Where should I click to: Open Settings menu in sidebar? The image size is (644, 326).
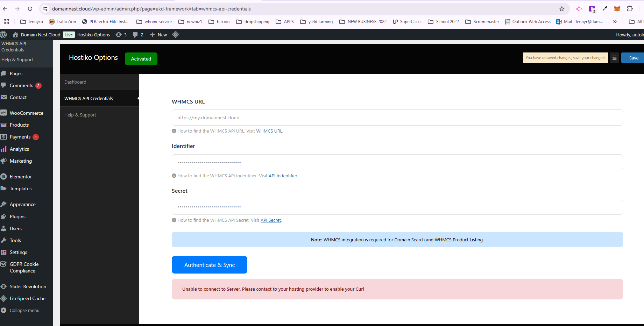[x=19, y=252]
